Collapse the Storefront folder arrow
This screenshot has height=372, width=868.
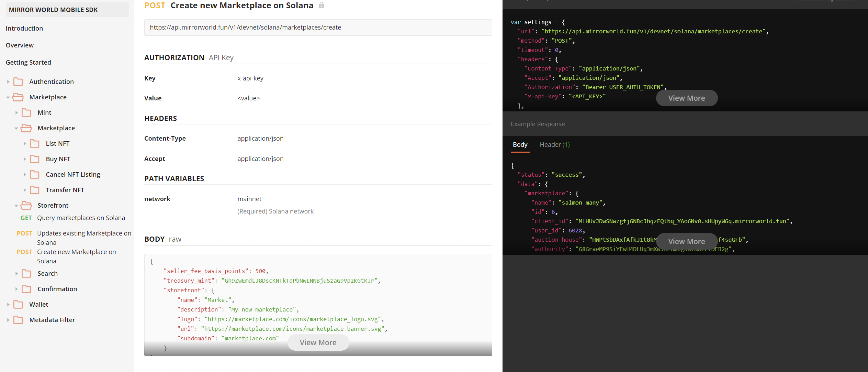(x=16, y=206)
